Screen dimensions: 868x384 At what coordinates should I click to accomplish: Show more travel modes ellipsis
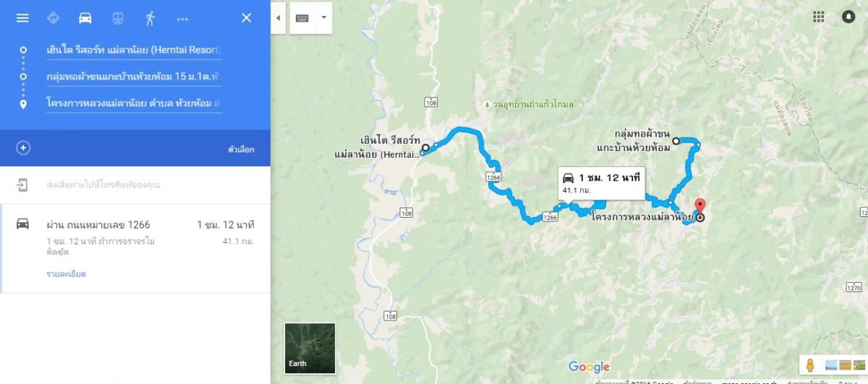pos(182,19)
